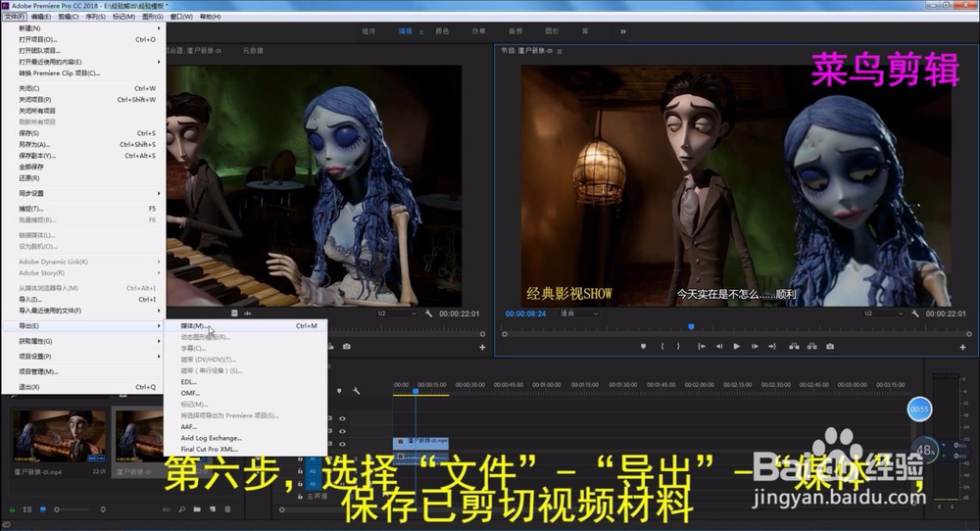Click the Lift button in program monitor

(794, 346)
